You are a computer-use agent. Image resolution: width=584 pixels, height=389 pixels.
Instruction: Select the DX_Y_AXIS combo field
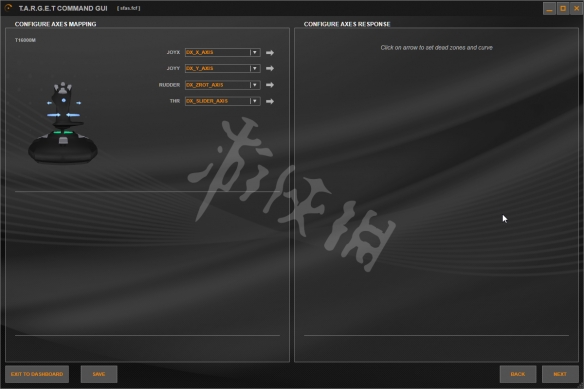point(222,69)
